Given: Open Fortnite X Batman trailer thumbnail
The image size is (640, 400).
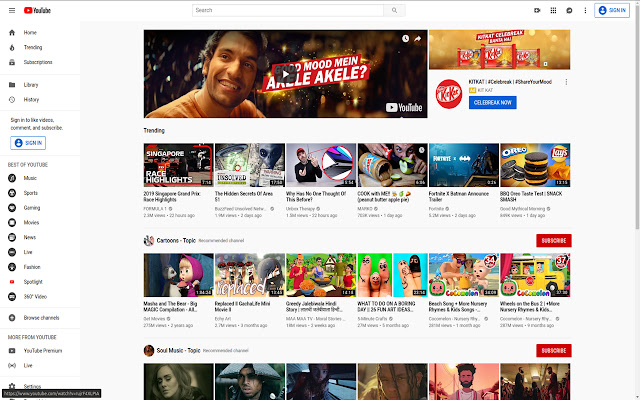Looking at the screenshot, I should pyautogui.click(x=464, y=165).
